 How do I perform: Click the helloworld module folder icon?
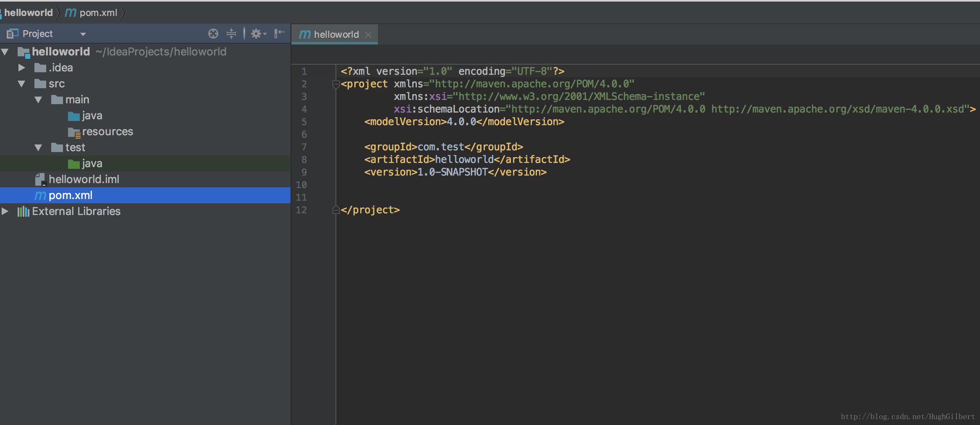point(24,52)
